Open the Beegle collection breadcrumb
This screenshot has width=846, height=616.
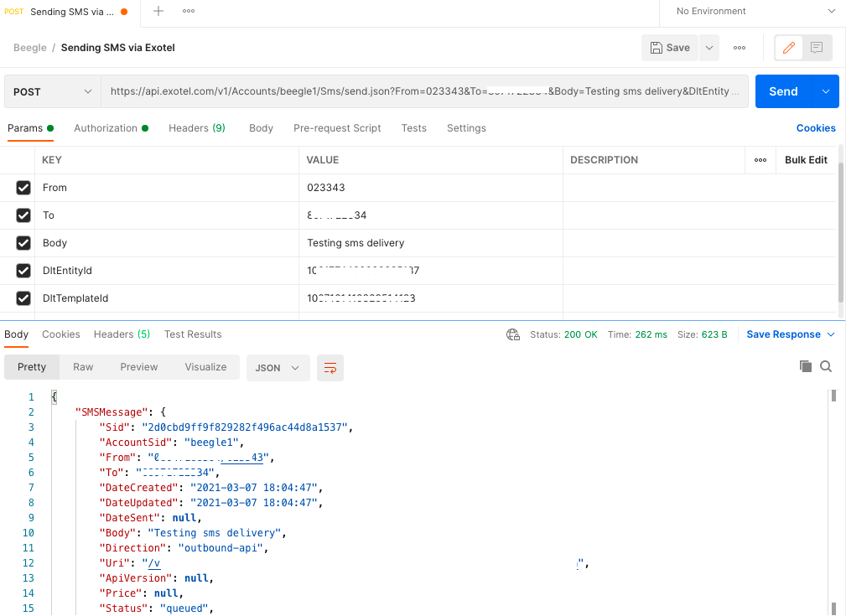29,48
